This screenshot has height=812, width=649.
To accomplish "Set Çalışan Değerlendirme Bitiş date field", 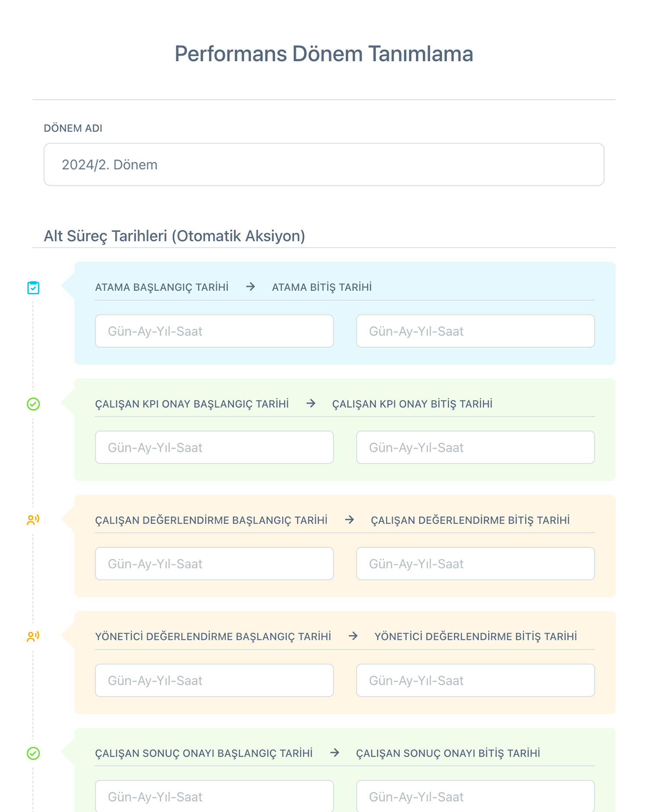I will (x=476, y=564).
